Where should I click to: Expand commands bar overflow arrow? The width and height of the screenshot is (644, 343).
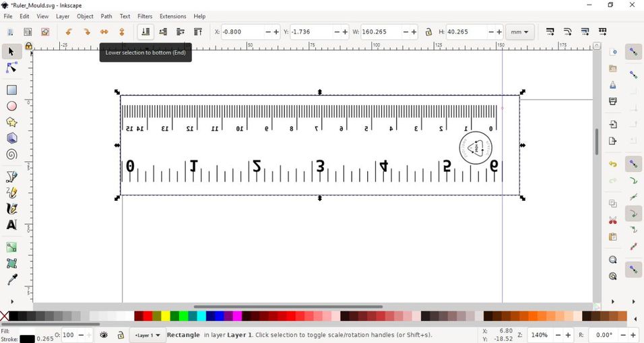tap(613, 301)
